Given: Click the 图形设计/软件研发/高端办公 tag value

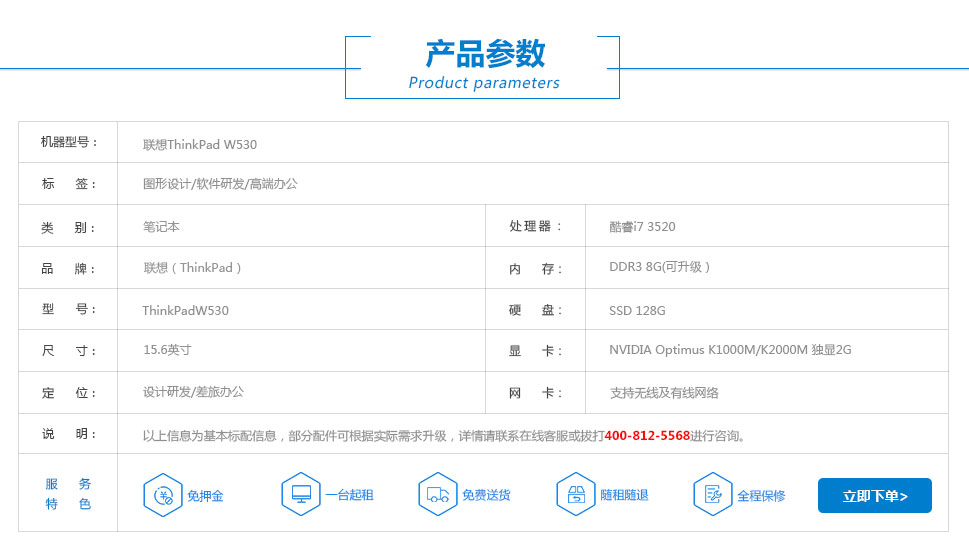Looking at the screenshot, I should [x=220, y=184].
